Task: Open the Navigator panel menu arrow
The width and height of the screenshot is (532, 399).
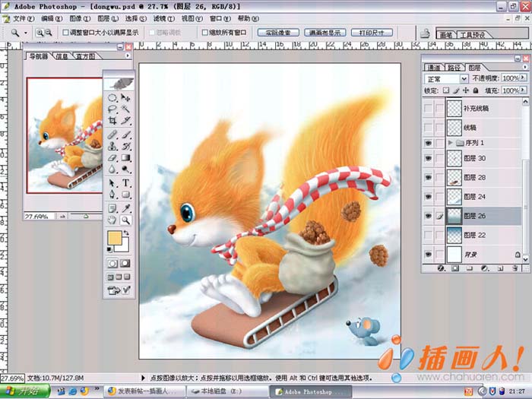Action: 128,55
